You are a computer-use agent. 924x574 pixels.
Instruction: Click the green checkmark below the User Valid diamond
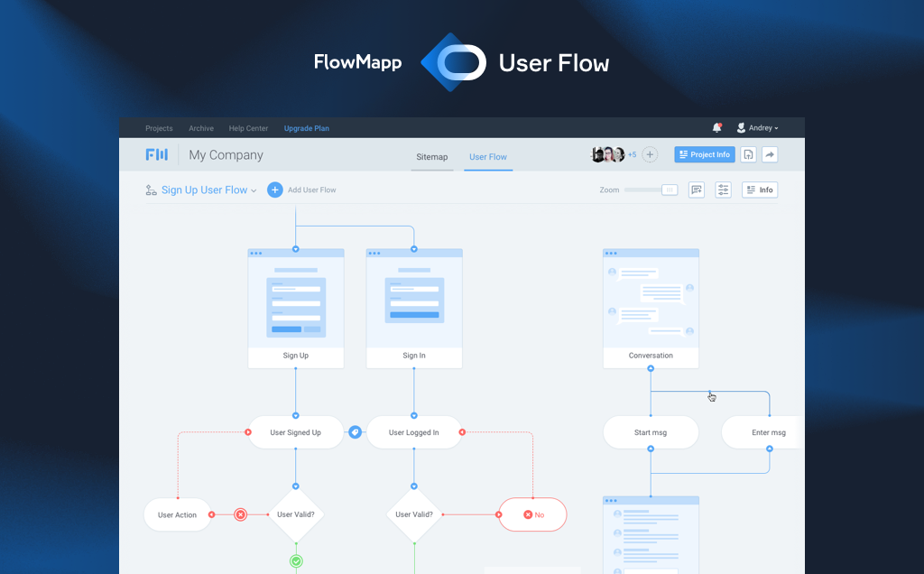pyautogui.click(x=296, y=560)
